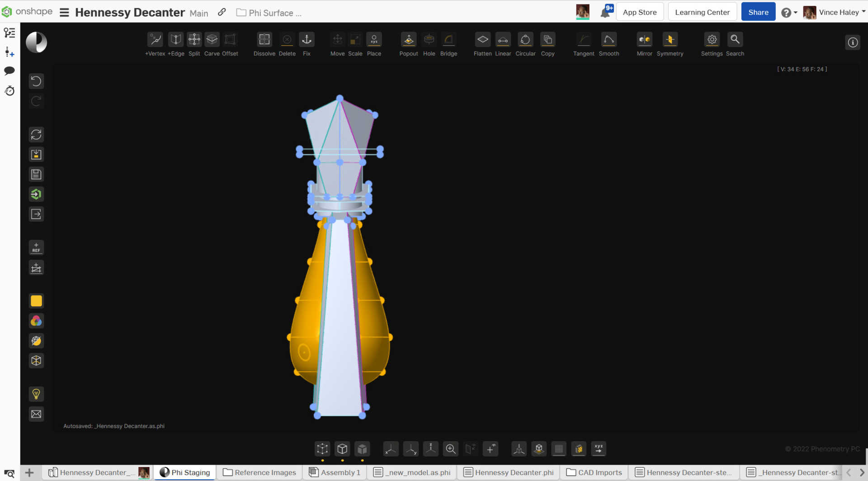Image resolution: width=868 pixels, height=481 pixels.
Task: Toggle solid shaded cube display mode
Action: 362,449
